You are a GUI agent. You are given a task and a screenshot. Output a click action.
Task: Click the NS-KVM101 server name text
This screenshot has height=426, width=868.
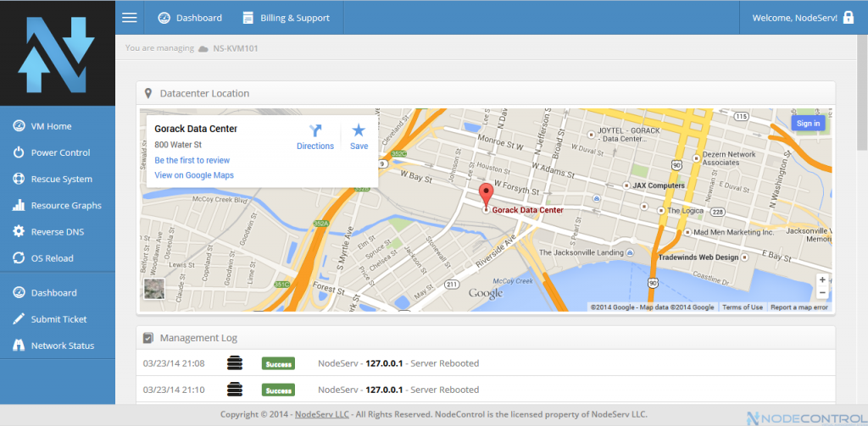pos(236,48)
